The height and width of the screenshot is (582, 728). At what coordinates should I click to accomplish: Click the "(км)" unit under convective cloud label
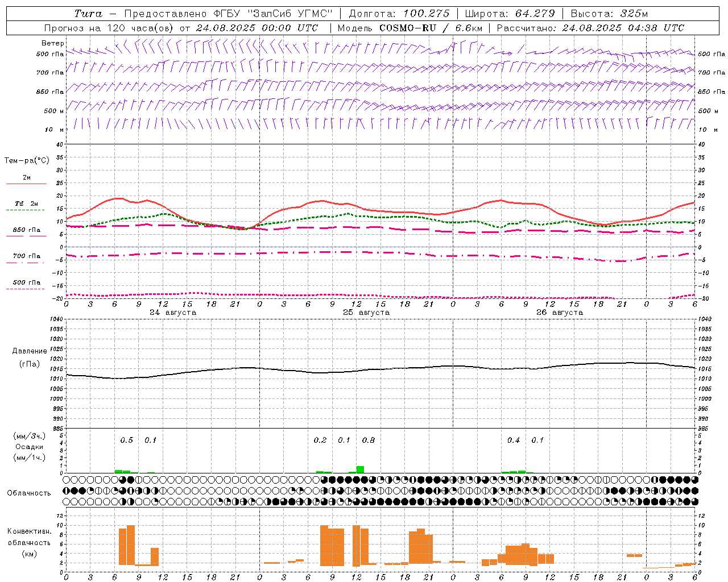(x=29, y=554)
